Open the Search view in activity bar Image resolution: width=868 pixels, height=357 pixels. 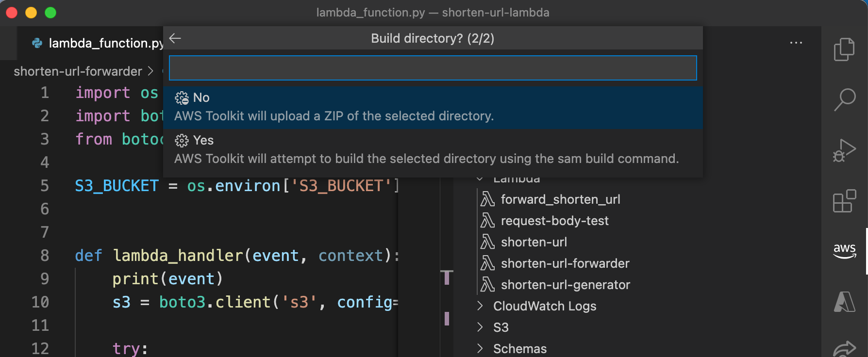coord(844,99)
